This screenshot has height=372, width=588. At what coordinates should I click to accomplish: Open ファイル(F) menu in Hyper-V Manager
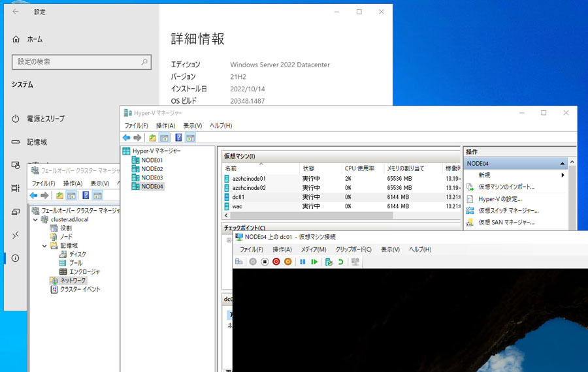(x=136, y=125)
